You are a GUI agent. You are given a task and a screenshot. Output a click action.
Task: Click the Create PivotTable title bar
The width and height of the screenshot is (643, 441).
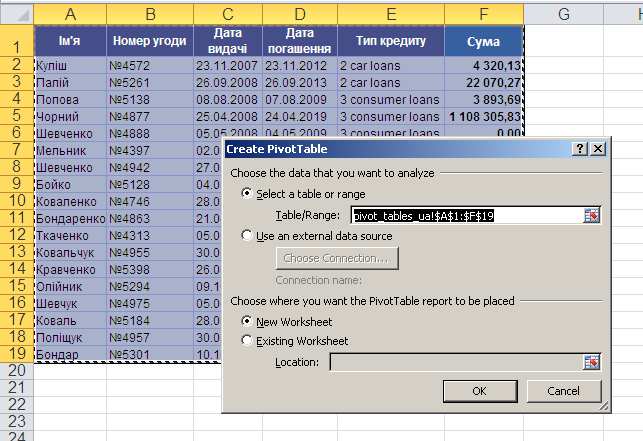click(x=390, y=148)
